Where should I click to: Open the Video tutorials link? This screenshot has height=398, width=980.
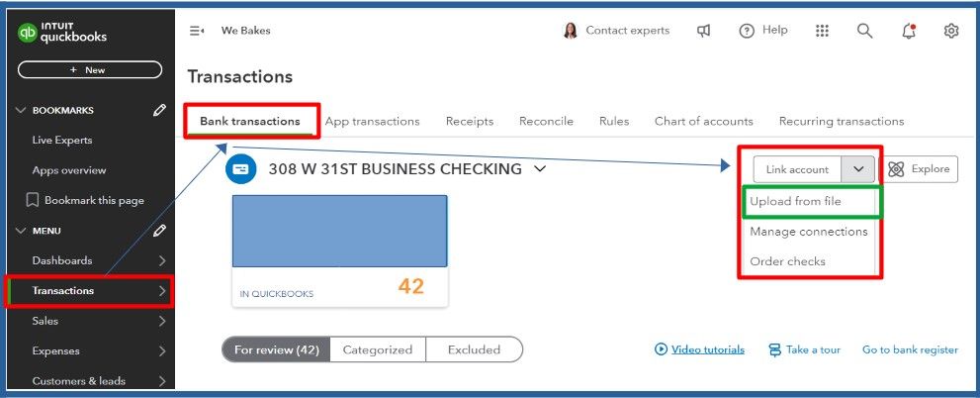(x=707, y=349)
